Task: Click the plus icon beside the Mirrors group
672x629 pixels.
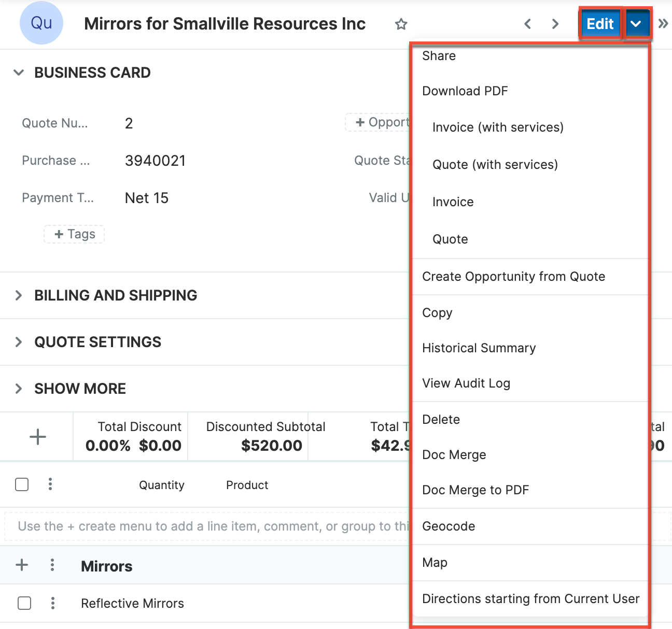Action: pos(22,565)
